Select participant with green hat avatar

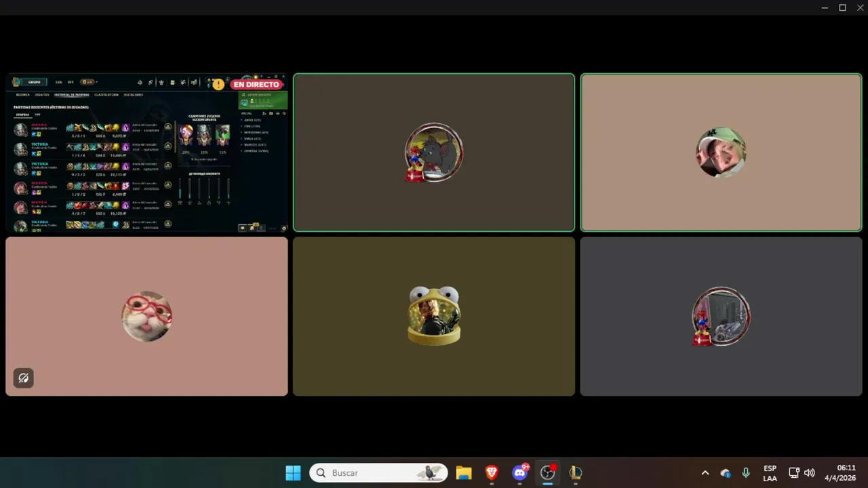(721, 152)
